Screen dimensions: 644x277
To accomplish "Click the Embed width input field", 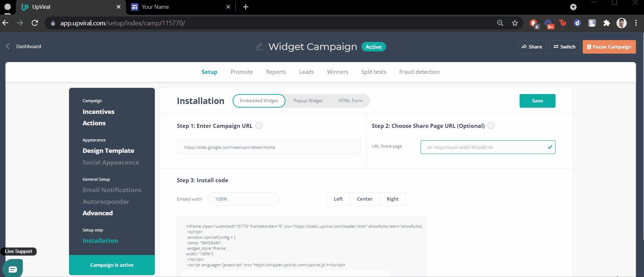I will tap(244, 199).
